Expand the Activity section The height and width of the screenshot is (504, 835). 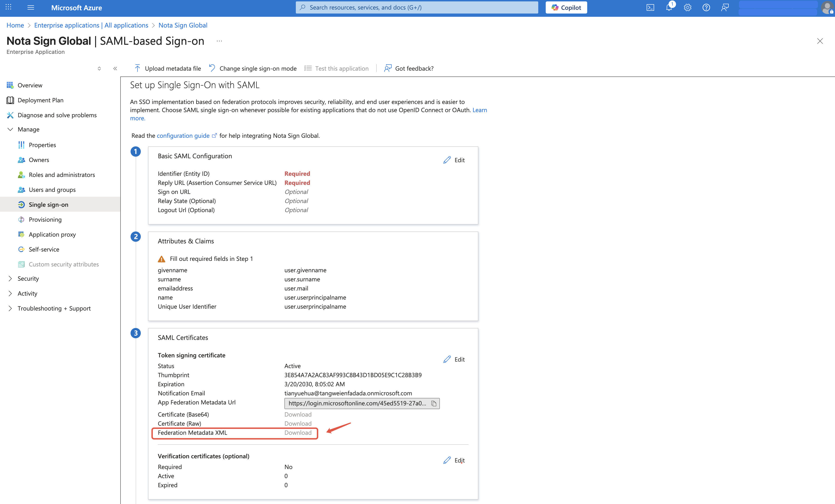[x=10, y=293]
